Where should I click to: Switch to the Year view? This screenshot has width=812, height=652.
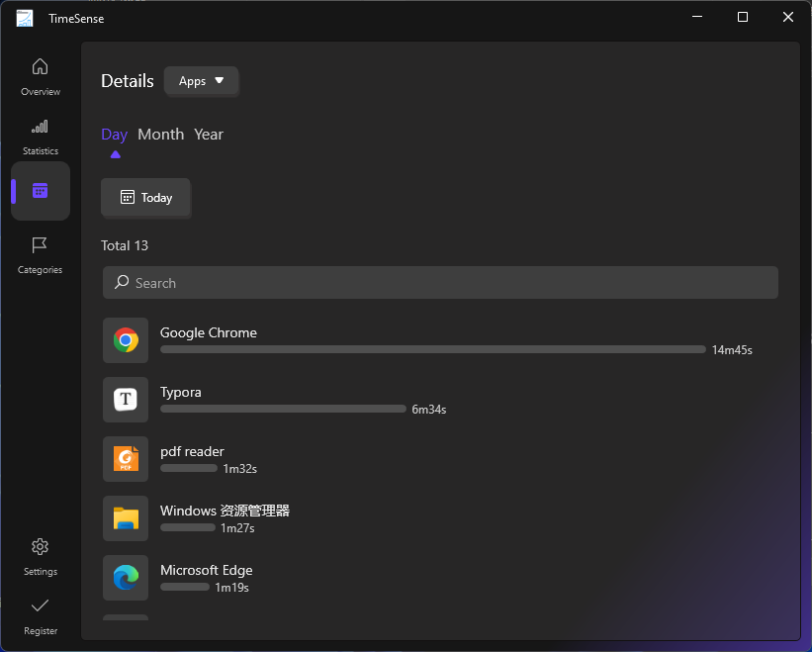point(208,134)
